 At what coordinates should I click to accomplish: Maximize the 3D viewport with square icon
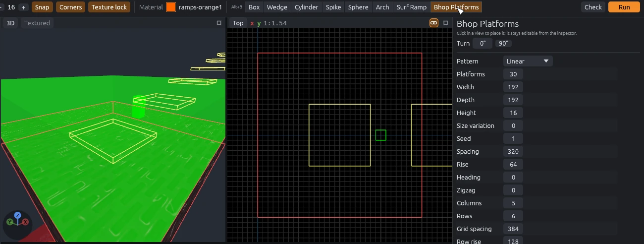[219, 23]
